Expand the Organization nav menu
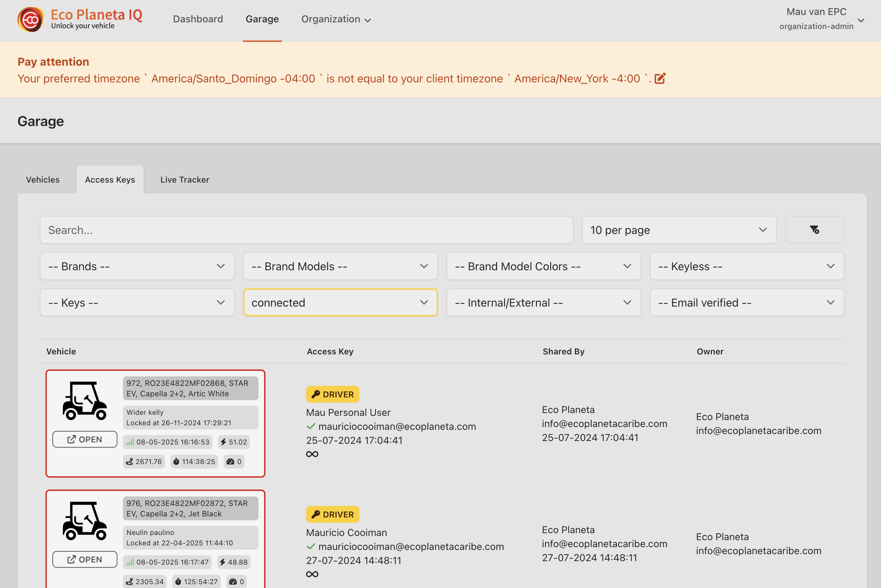 pyautogui.click(x=336, y=19)
